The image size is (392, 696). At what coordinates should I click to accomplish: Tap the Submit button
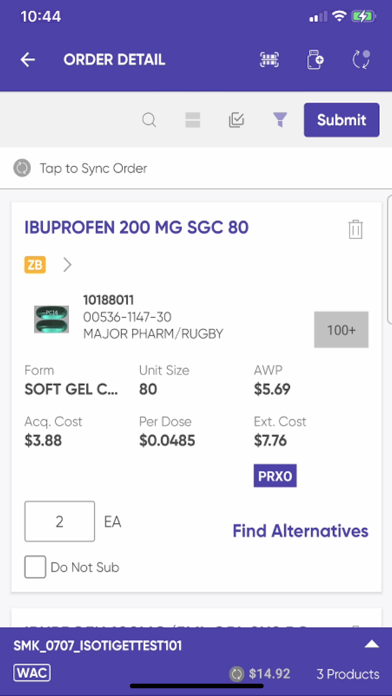(x=341, y=120)
